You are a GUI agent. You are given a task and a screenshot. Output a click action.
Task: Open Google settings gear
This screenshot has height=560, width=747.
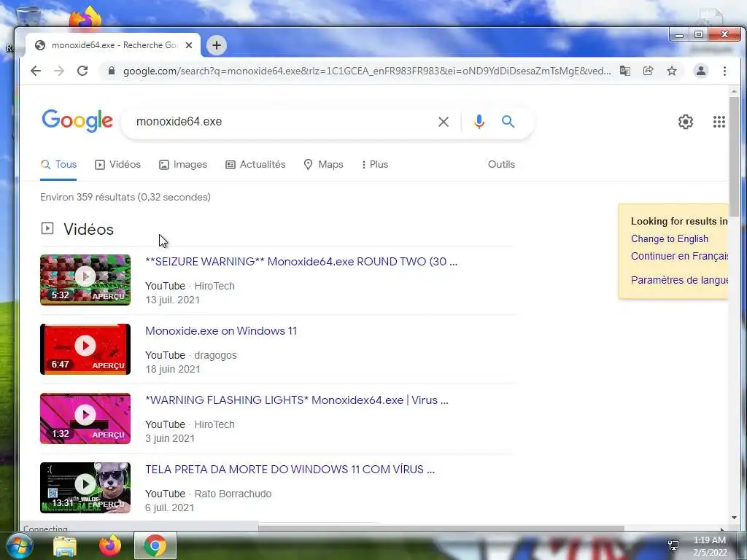point(686,122)
